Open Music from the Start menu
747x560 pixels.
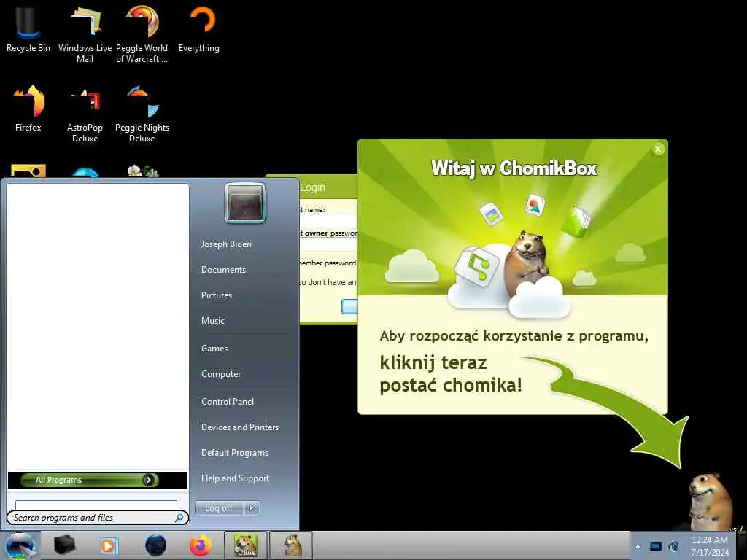pos(213,321)
